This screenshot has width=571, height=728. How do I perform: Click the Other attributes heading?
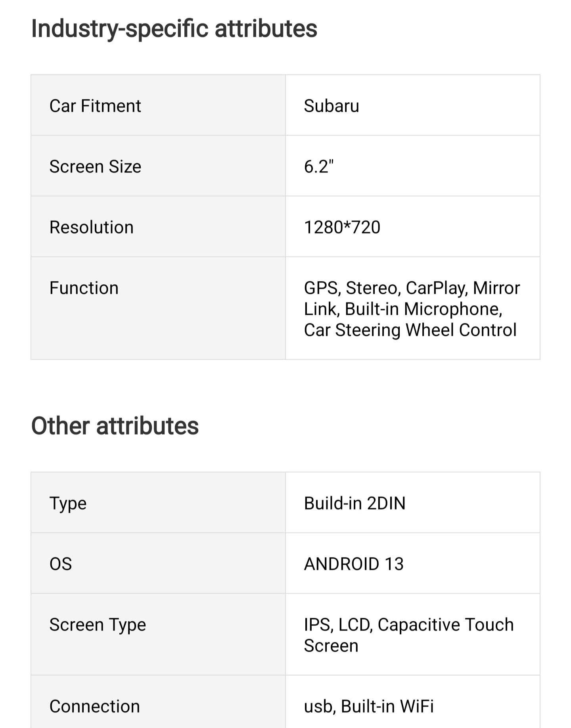(115, 426)
